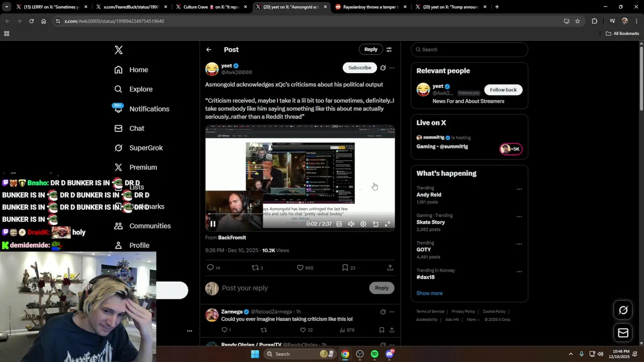Screen dimensions: 644x362
Task: Open the Terms of Service link
Action: coord(430,312)
